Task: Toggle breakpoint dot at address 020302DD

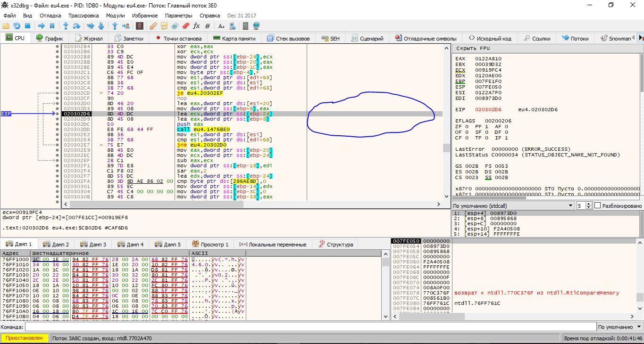Action: click(x=58, y=129)
